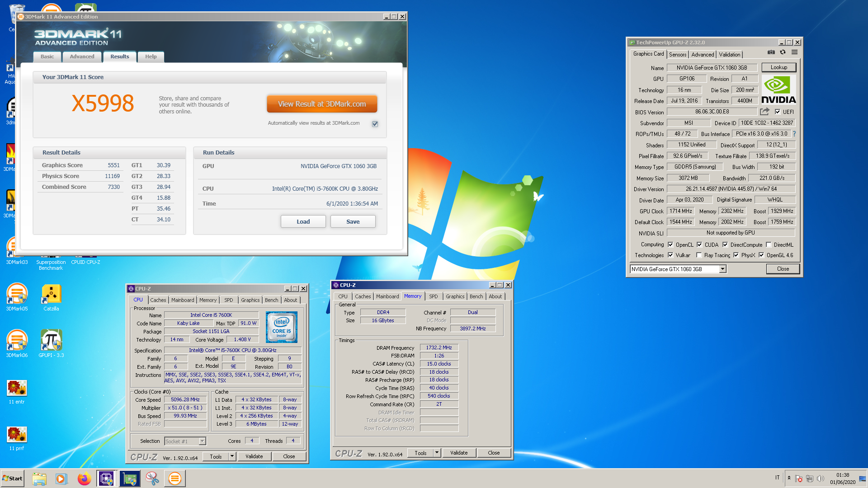868x488 pixels.
Task: Toggle the DirectML checkbox
Action: tap(769, 244)
